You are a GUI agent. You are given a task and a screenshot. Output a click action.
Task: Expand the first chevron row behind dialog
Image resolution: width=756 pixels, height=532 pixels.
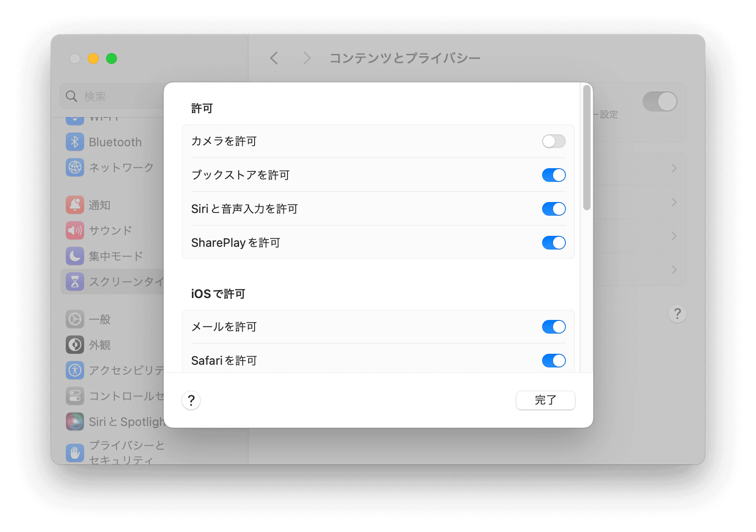tap(674, 168)
